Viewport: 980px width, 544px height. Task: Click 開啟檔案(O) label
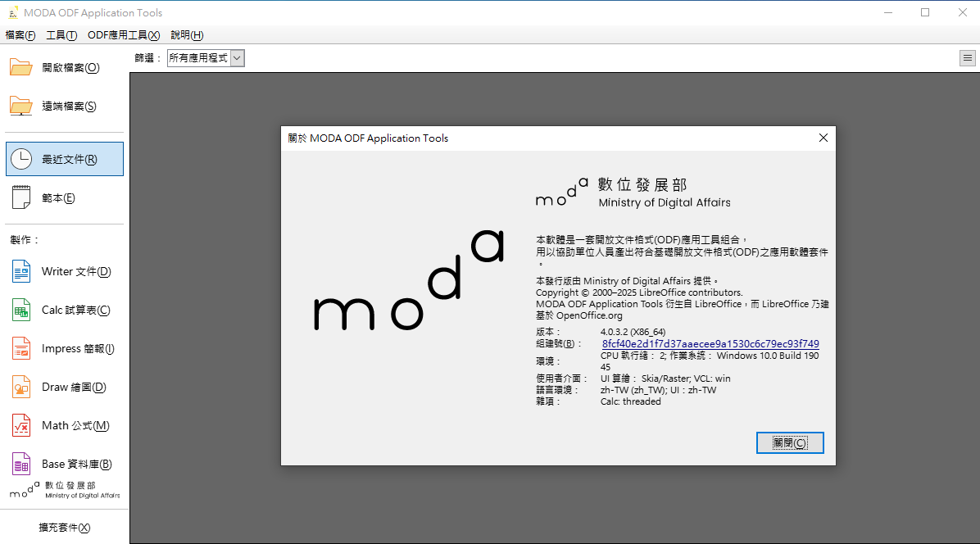point(70,67)
